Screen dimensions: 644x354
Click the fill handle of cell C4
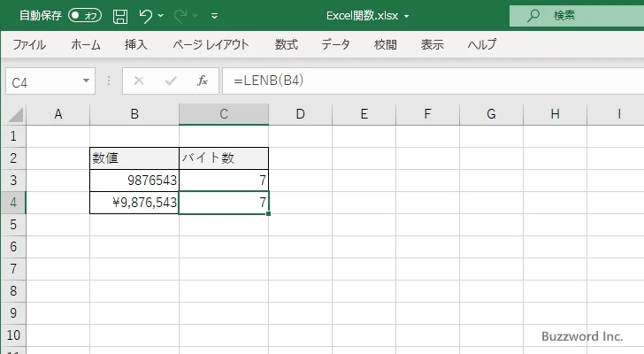[x=268, y=213]
